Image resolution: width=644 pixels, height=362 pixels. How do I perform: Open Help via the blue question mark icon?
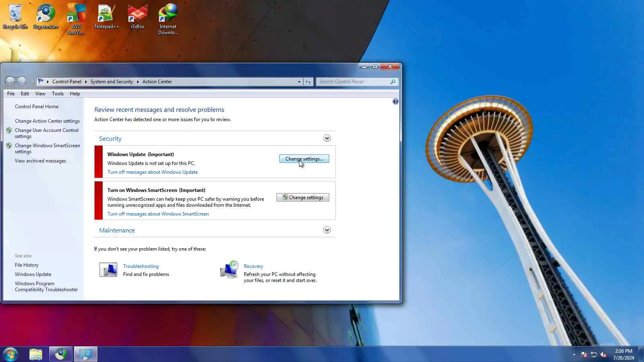395,101
